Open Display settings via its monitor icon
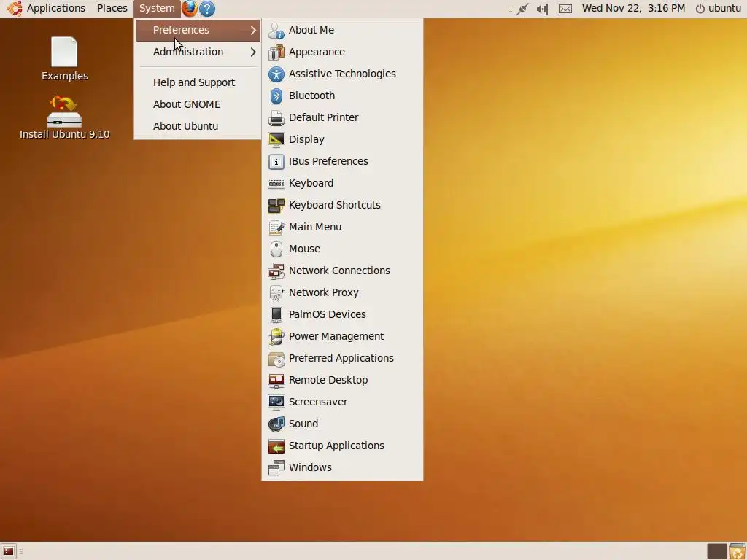Viewport: 747px width, 560px height. (x=276, y=139)
